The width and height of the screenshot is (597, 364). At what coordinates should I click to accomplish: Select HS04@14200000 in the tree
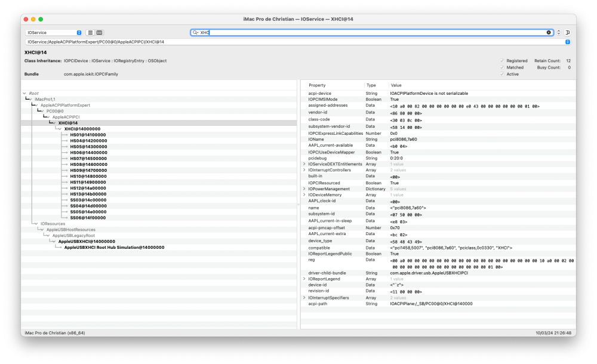pyautogui.click(x=88, y=141)
